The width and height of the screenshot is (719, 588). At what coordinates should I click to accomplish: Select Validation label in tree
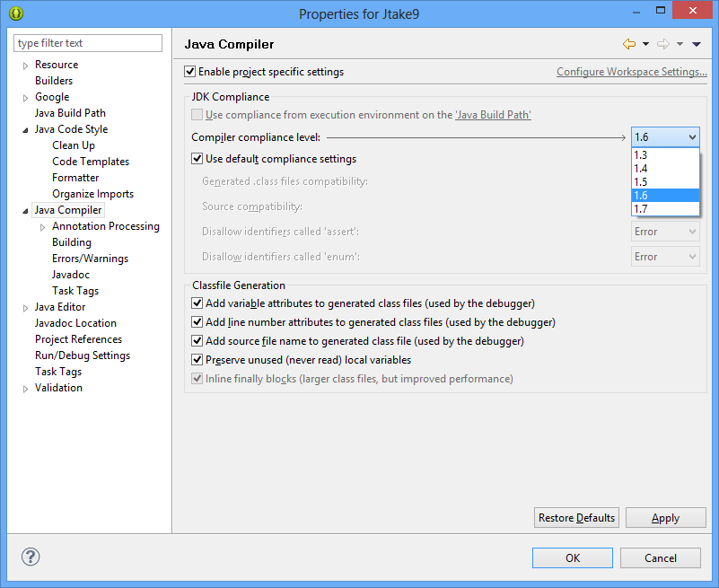[x=58, y=388]
